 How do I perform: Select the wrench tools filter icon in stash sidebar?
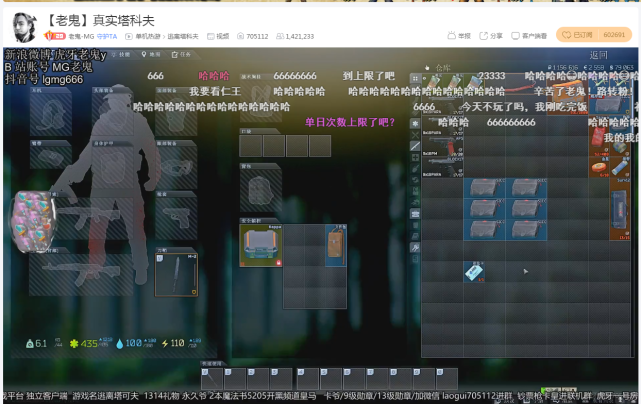point(415,247)
